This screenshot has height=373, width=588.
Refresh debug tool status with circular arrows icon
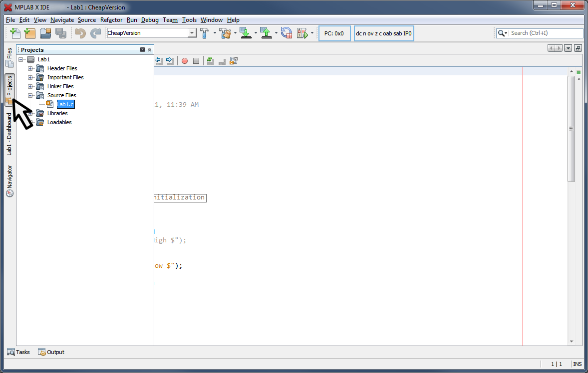point(286,33)
